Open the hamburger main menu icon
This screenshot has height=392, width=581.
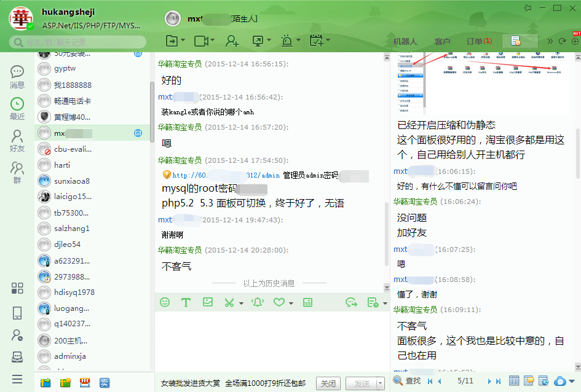(17, 379)
